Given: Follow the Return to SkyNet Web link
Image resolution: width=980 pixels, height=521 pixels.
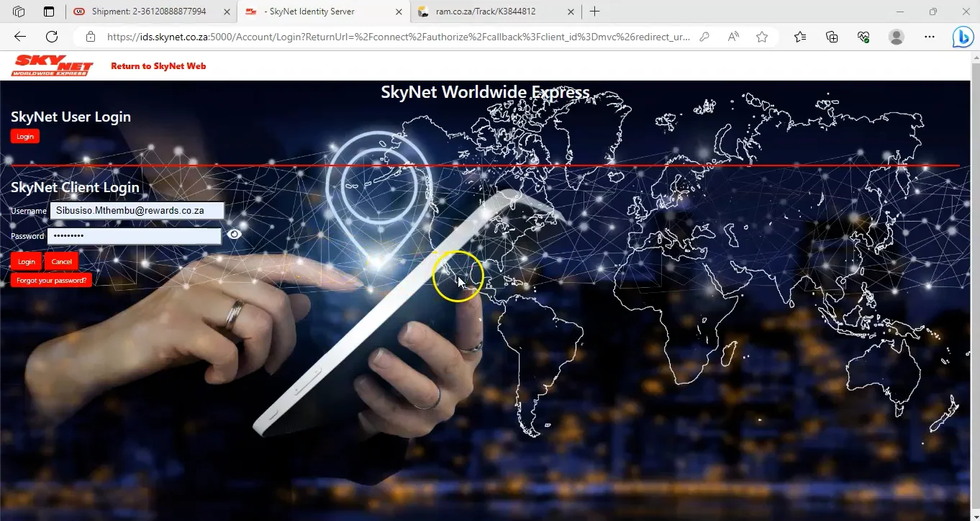Looking at the screenshot, I should pos(158,66).
